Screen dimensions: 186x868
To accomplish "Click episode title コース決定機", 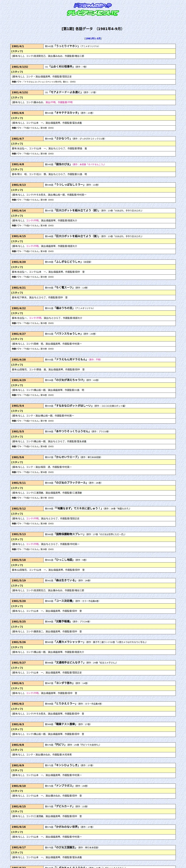I will point(64,601).
